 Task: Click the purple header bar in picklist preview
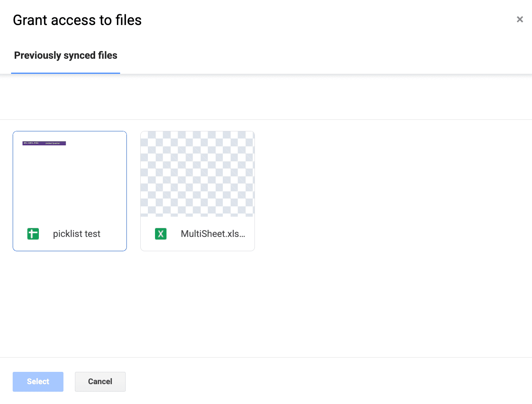coord(44,143)
